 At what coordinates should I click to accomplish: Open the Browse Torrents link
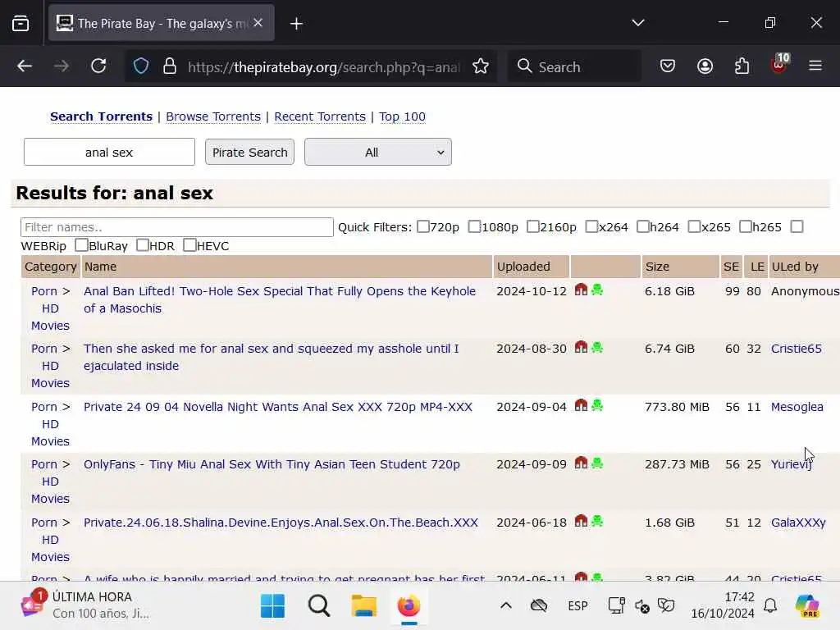pos(213,116)
